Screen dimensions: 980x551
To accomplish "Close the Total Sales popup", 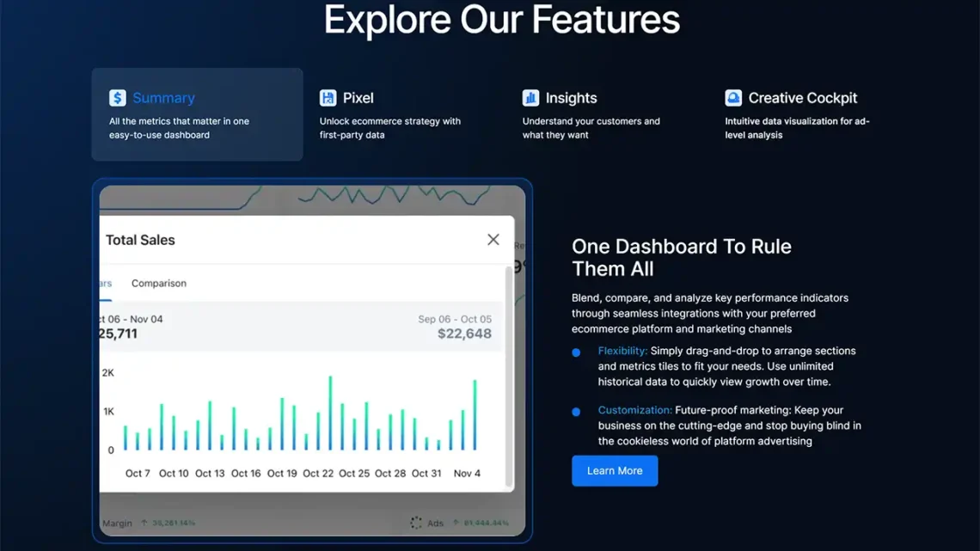I will [x=493, y=239].
